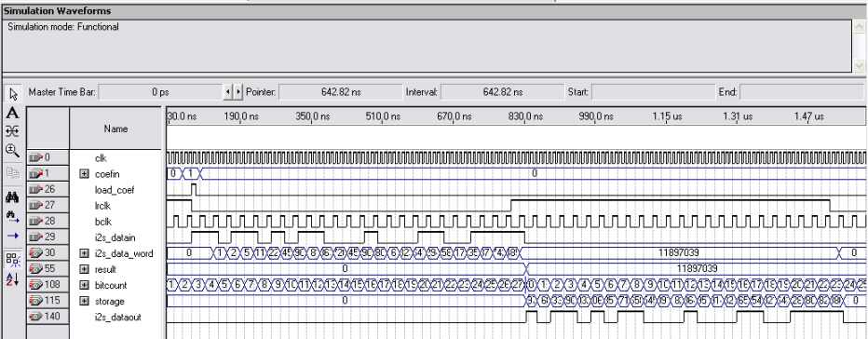Expand the coefin bus

[84, 174]
